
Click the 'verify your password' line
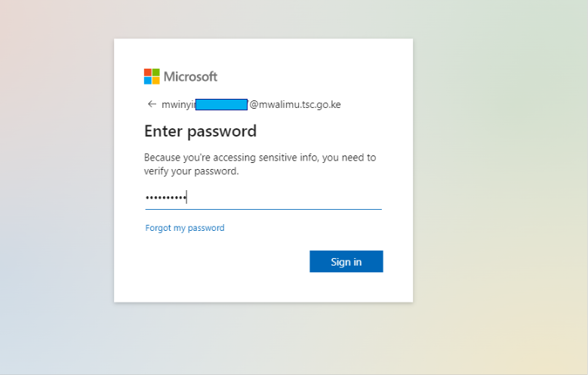[191, 171]
